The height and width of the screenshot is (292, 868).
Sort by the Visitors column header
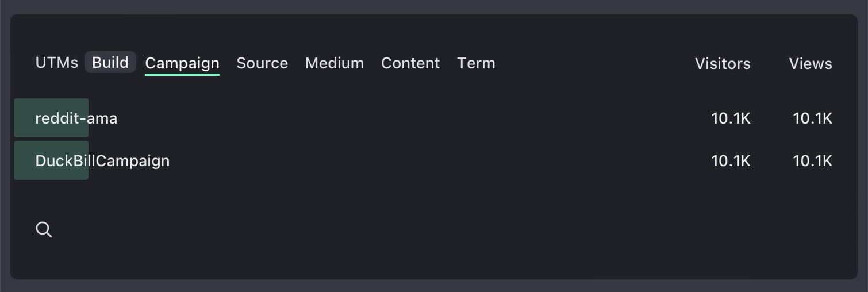(x=723, y=63)
